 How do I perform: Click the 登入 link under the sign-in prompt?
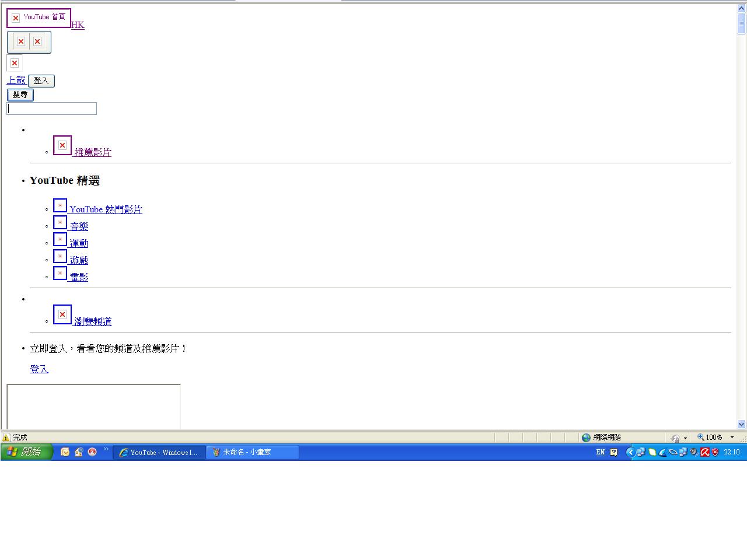pyautogui.click(x=39, y=369)
